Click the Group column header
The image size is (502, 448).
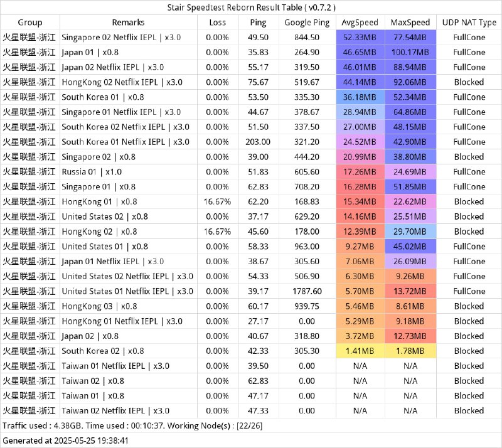click(x=30, y=23)
